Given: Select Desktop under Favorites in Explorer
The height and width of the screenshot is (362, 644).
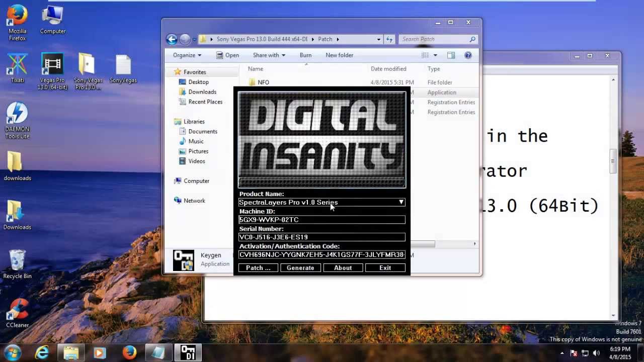Looking at the screenshot, I should 198,82.
